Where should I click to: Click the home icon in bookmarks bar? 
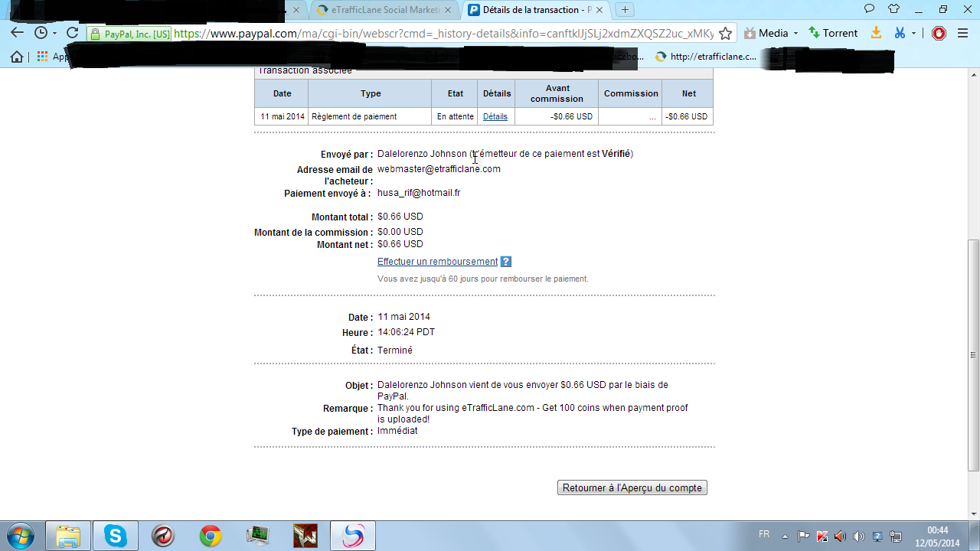(17, 57)
